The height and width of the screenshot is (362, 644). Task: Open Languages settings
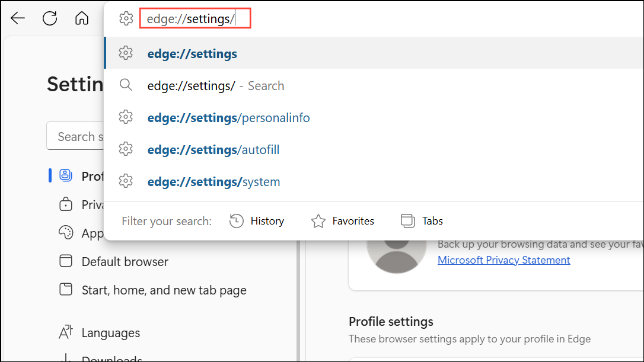click(x=110, y=333)
